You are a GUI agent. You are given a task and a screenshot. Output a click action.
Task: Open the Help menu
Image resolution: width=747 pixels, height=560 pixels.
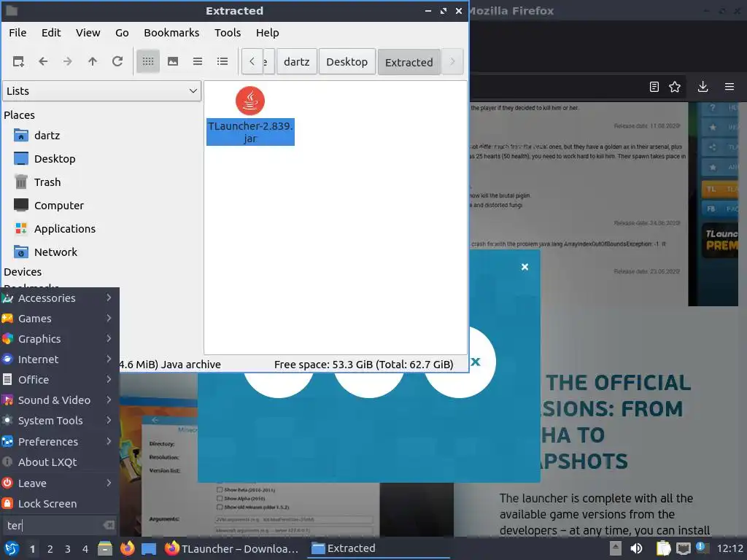pos(267,33)
